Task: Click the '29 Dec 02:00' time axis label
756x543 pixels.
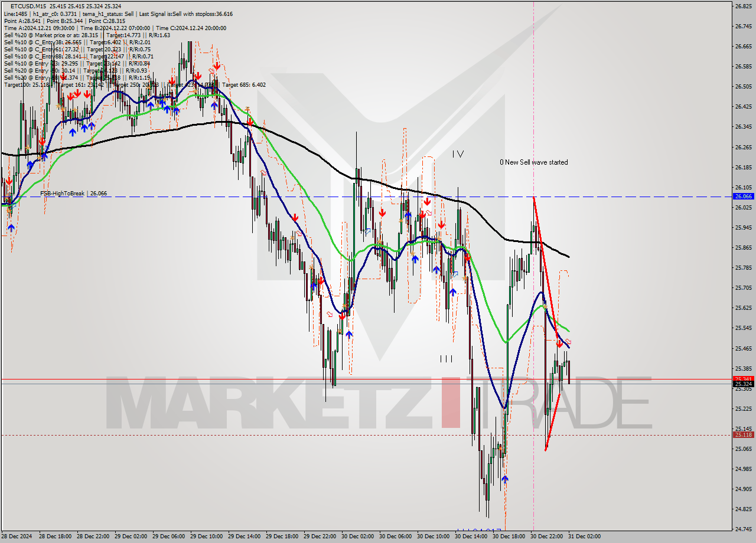Action: coord(131,537)
